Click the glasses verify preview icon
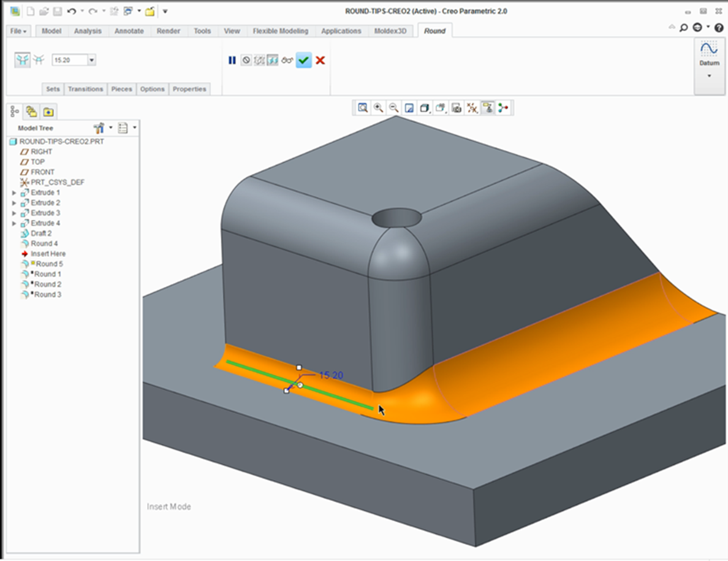 tap(287, 60)
